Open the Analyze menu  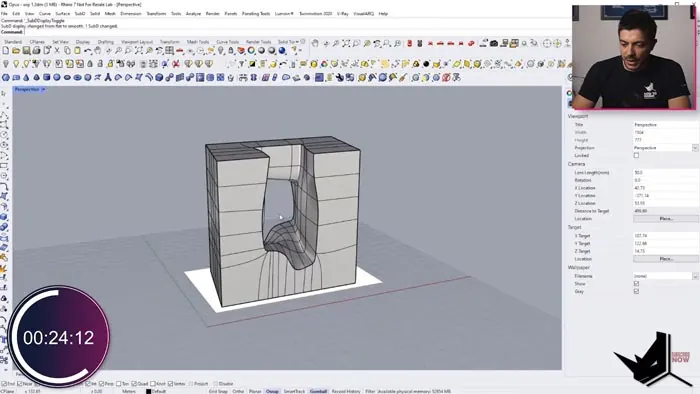(193, 14)
